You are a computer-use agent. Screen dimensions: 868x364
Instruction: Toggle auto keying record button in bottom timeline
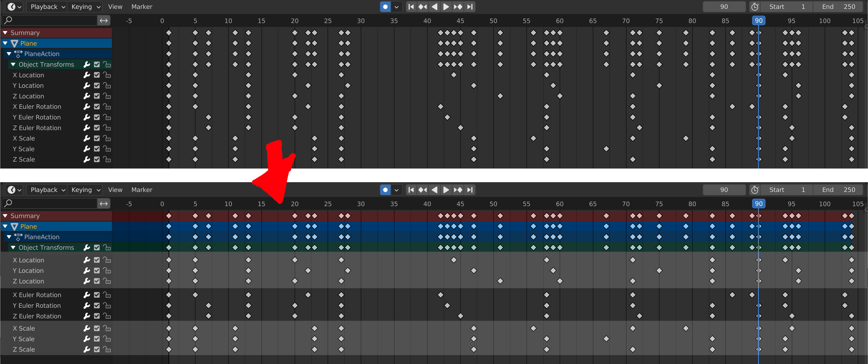385,190
